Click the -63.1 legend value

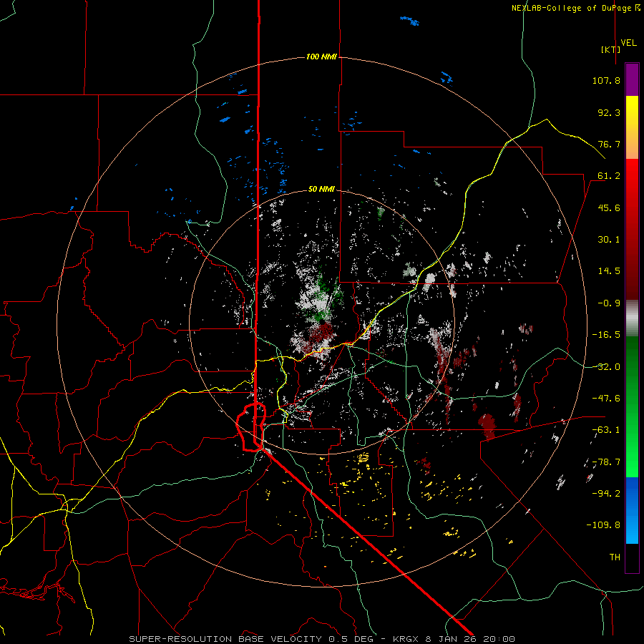(606, 430)
